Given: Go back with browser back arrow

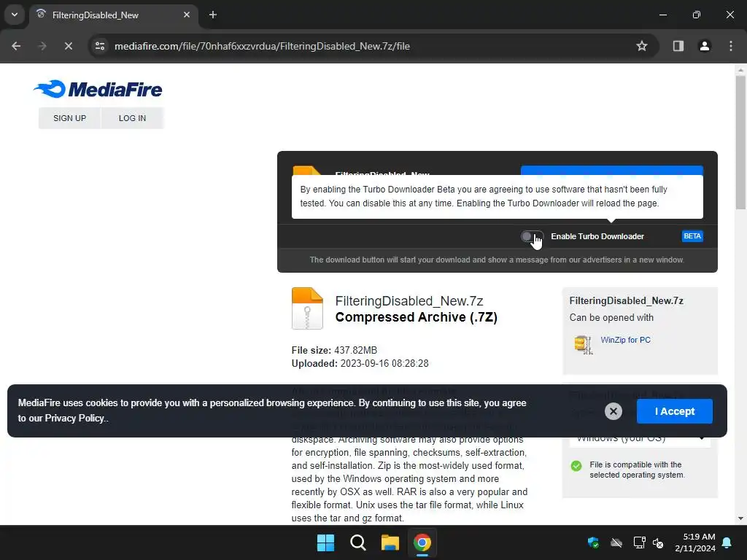Looking at the screenshot, I should (16, 46).
